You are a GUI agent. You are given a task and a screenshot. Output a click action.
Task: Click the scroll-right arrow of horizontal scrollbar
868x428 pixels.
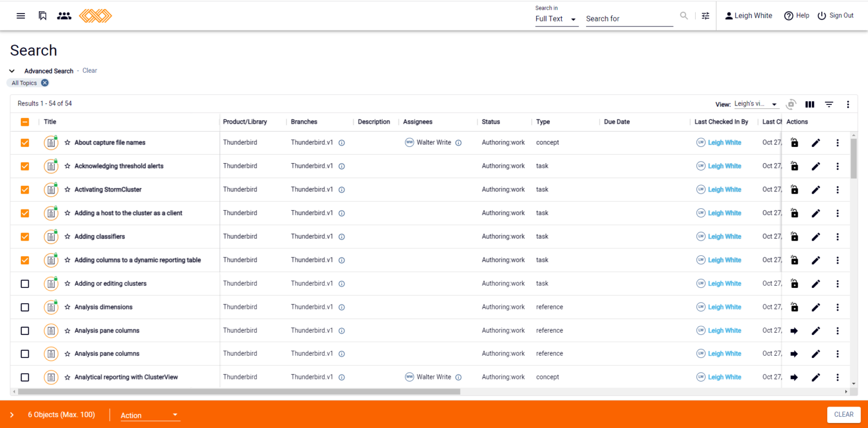[x=846, y=391]
